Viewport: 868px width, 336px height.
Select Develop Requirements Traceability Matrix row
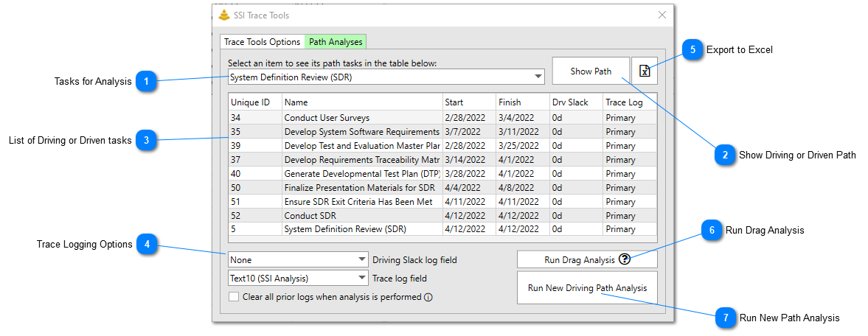click(443, 160)
